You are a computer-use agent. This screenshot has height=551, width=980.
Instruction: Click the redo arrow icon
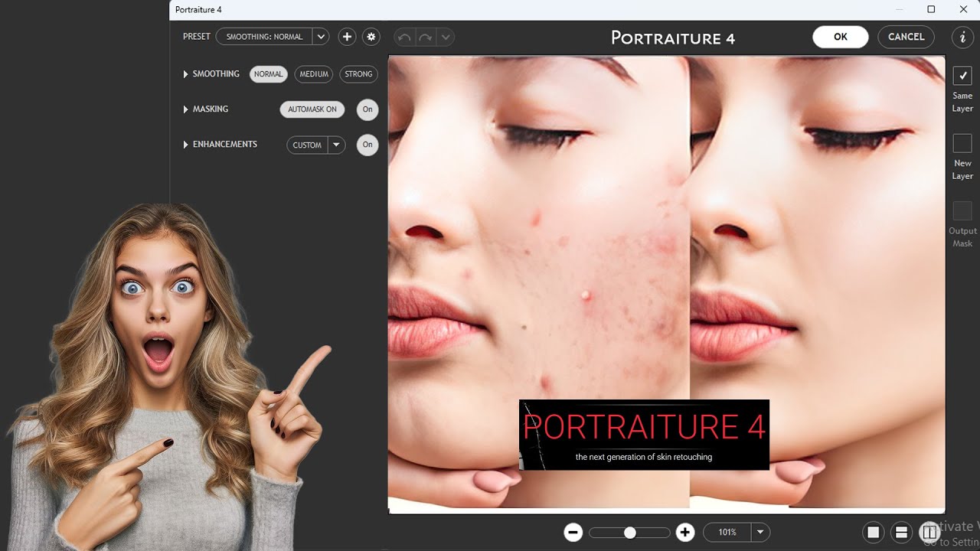point(425,37)
